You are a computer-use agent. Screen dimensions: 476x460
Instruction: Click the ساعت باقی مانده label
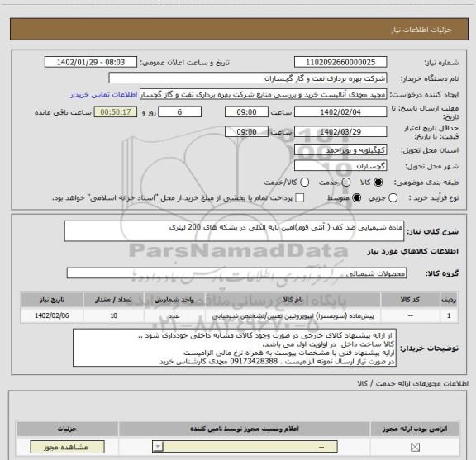pos(63,112)
